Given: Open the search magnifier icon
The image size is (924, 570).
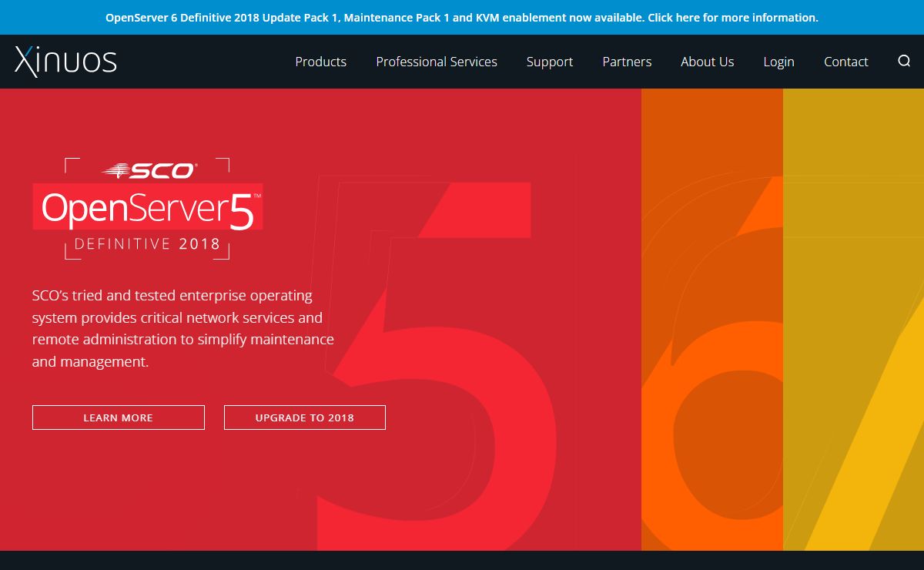Looking at the screenshot, I should click(904, 62).
